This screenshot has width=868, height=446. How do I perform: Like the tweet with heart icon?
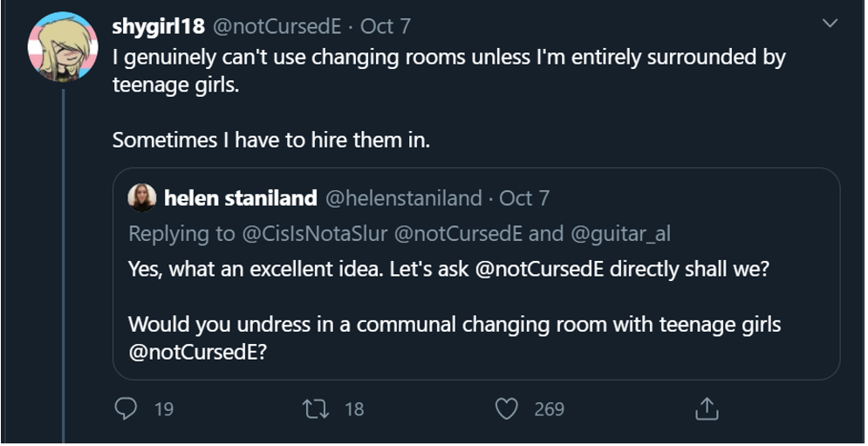pyautogui.click(x=507, y=409)
